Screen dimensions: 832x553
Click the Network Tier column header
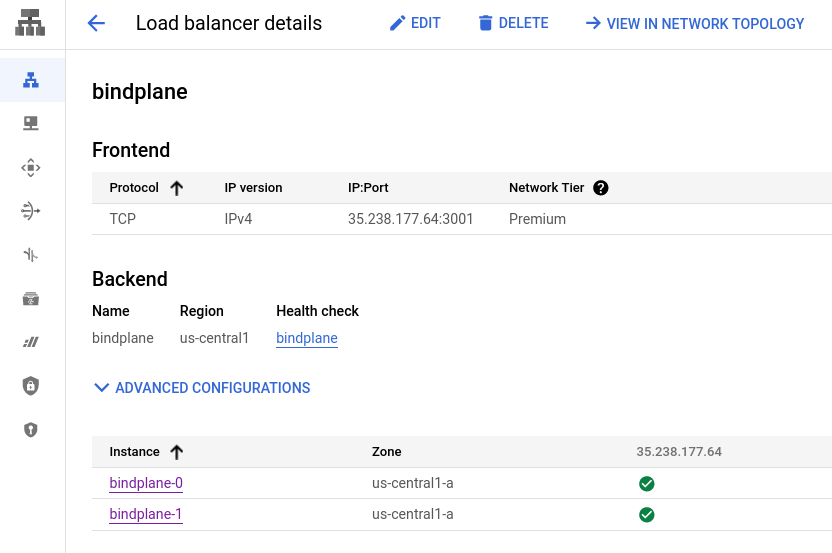[x=547, y=188]
